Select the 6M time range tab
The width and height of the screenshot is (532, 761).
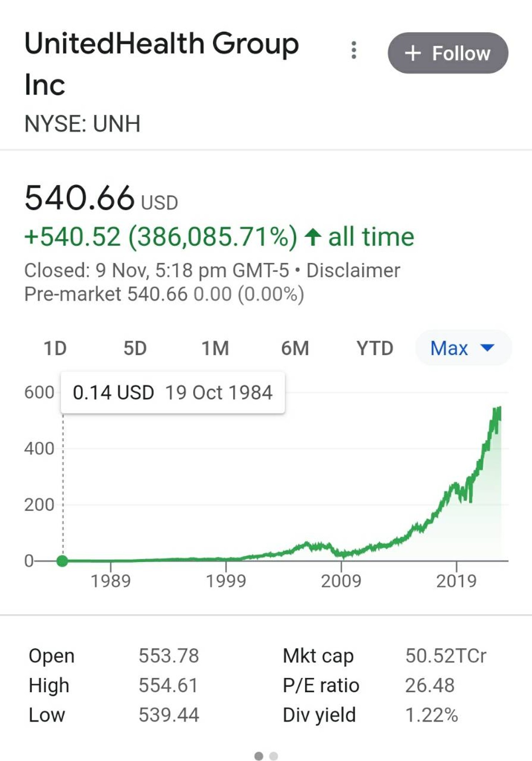pos(295,348)
